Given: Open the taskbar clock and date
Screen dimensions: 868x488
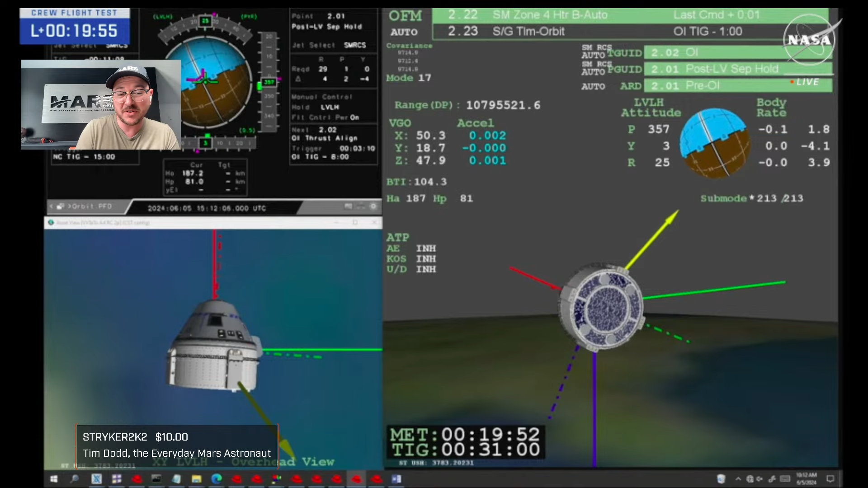Looking at the screenshot, I should pos(807,479).
